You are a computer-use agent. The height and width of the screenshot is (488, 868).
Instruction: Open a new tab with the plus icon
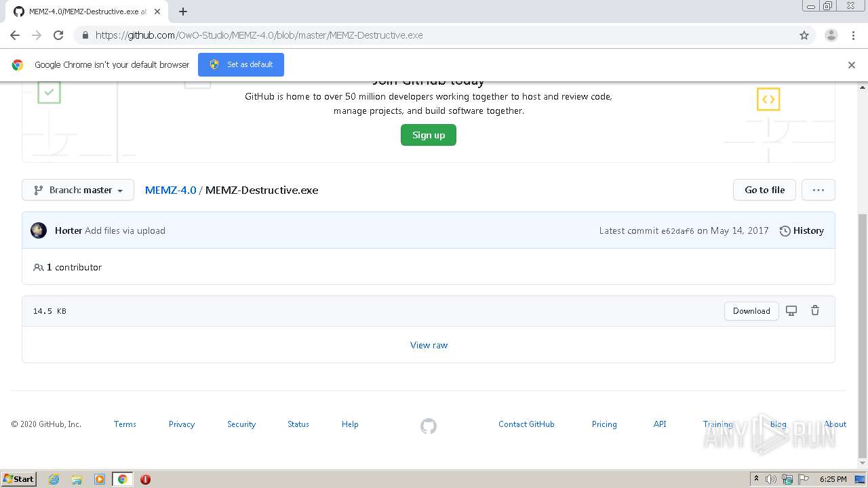[183, 12]
